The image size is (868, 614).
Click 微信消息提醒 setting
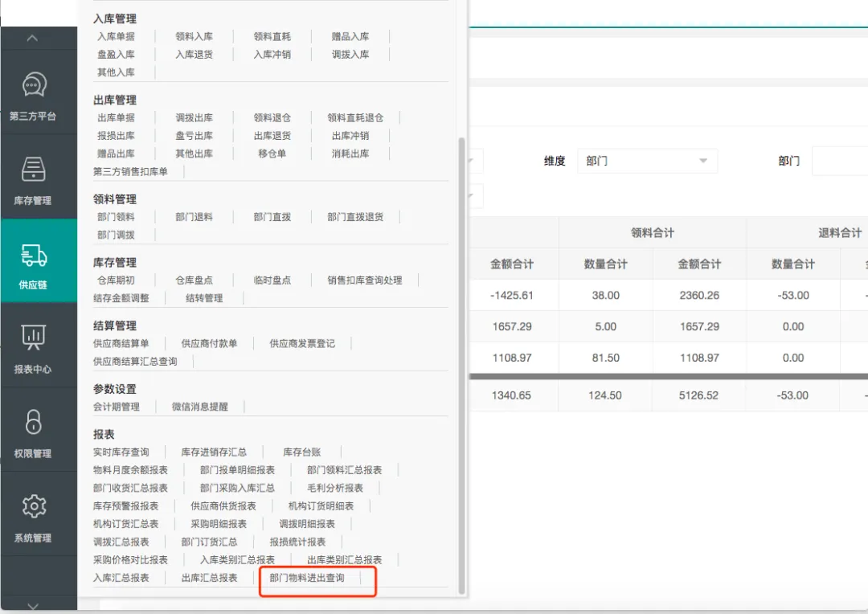(x=199, y=407)
